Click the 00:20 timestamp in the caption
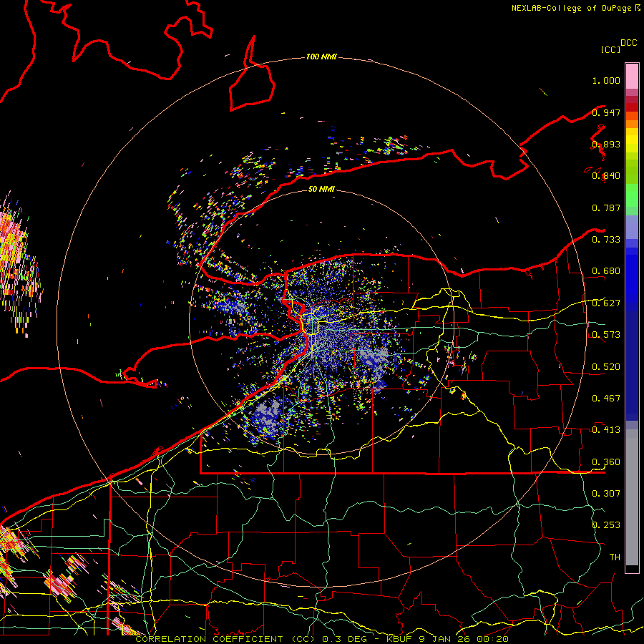Image resolution: width=644 pixels, height=644 pixels. (x=494, y=639)
